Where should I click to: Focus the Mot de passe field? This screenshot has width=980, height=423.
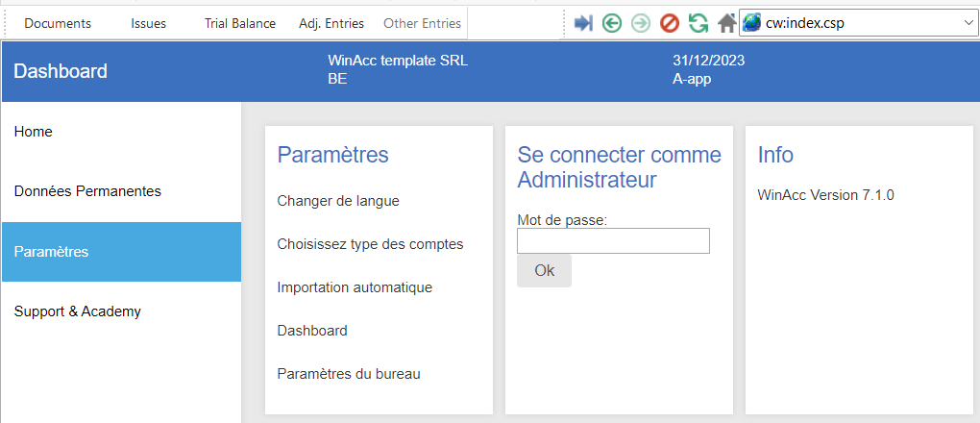[x=613, y=241]
